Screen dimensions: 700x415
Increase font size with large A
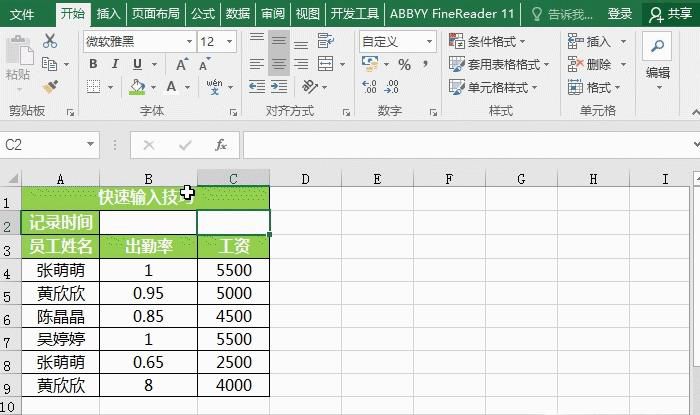182,64
